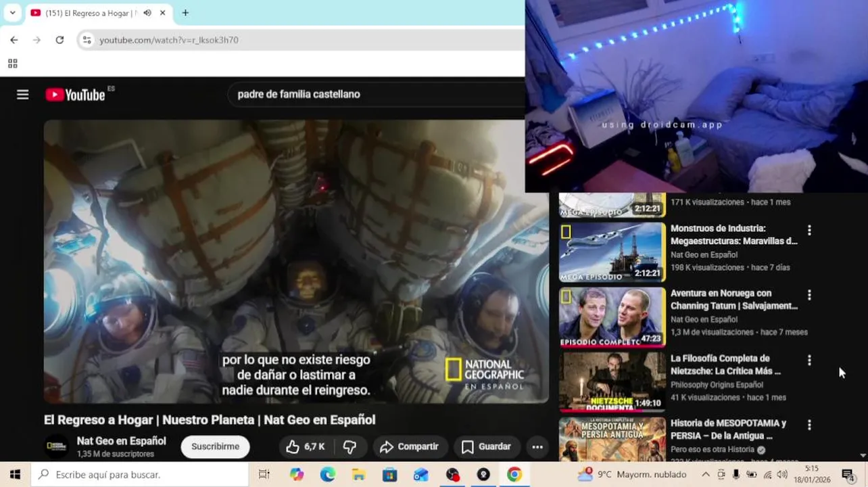This screenshot has height=487, width=868.
Task: Open Microsoft Store from the taskbar
Action: (x=390, y=475)
